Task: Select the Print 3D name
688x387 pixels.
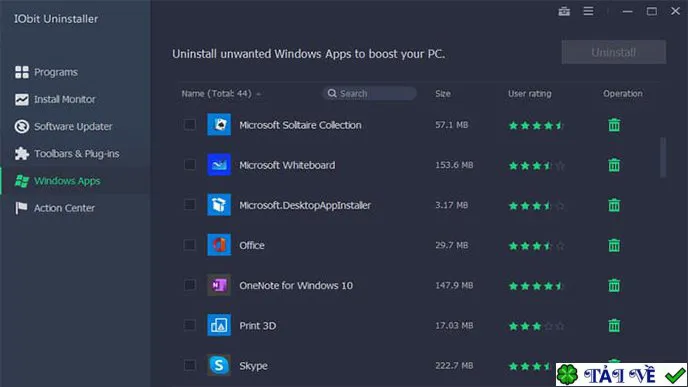Action: point(258,326)
